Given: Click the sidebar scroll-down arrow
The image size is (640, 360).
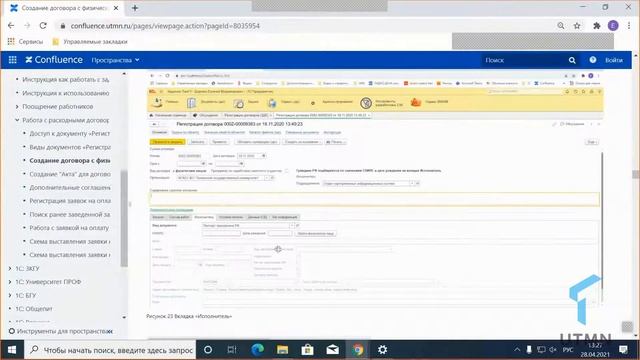Looking at the screenshot, I should click(x=124, y=317).
